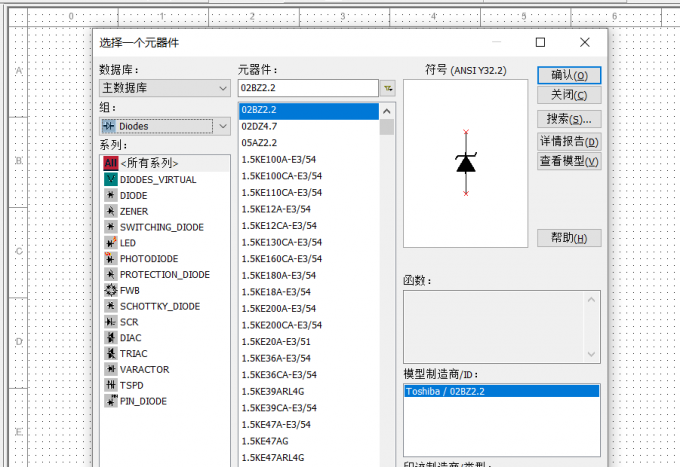Select component 1.5KE47ARL4G
The image size is (680, 467).
273,457
